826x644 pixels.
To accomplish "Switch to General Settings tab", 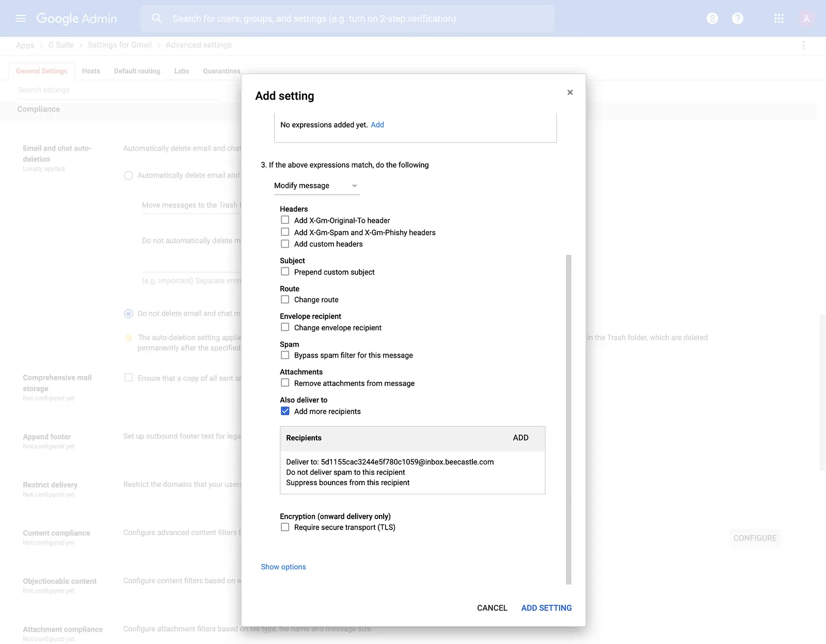I will [x=42, y=71].
